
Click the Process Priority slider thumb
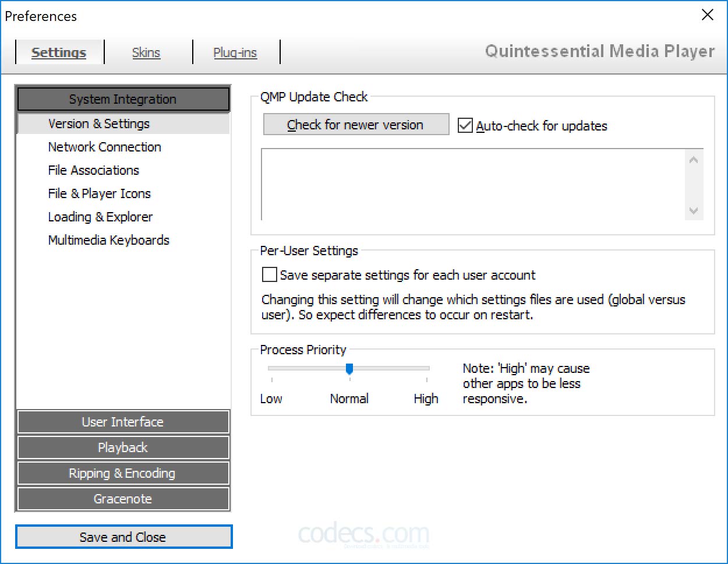click(349, 368)
